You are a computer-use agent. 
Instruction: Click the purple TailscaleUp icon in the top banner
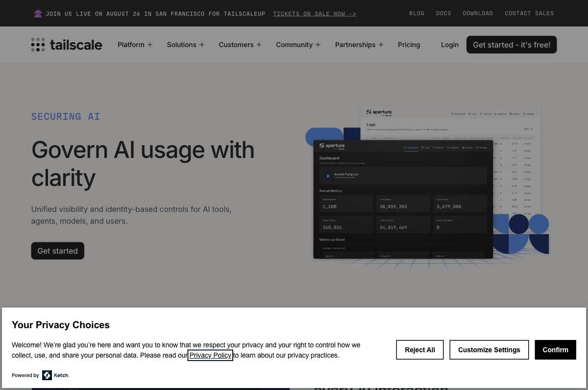click(x=38, y=14)
